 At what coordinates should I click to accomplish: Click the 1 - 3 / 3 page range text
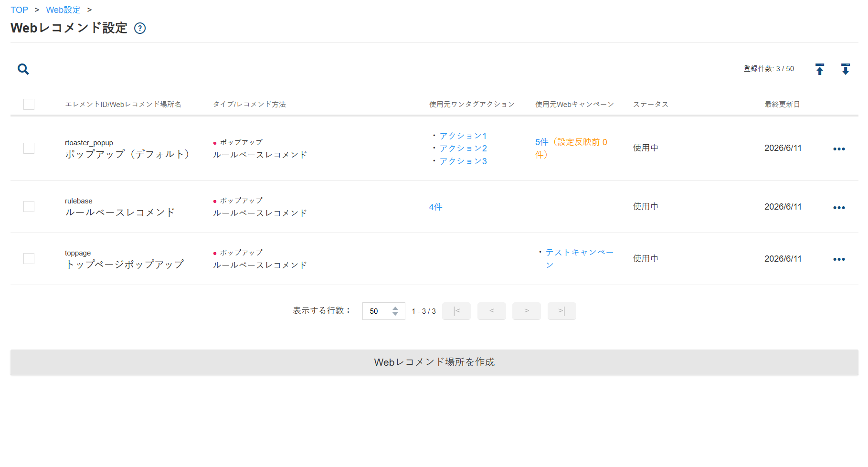click(423, 311)
